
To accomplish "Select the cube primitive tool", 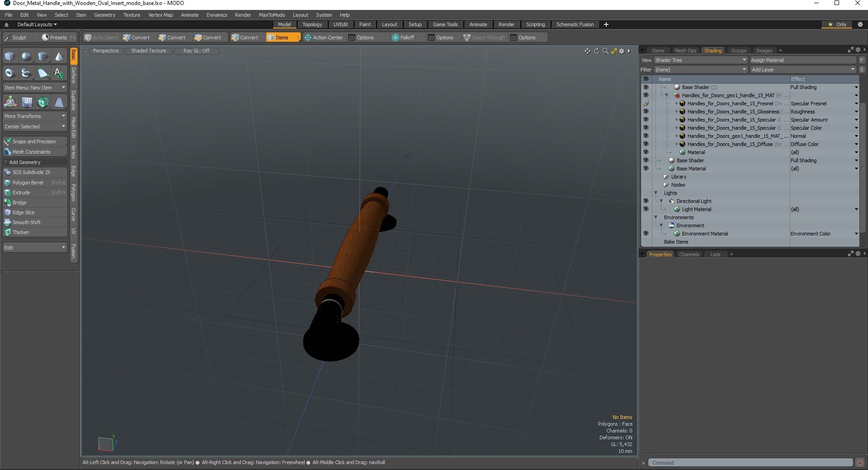I will click(x=9, y=56).
